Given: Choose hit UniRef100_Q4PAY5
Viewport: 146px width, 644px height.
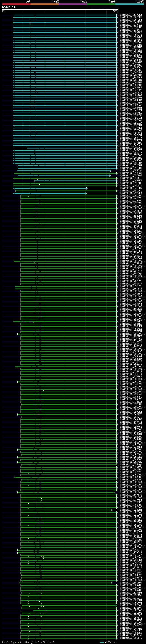Looking at the screenshot, I should coord(131,198).
